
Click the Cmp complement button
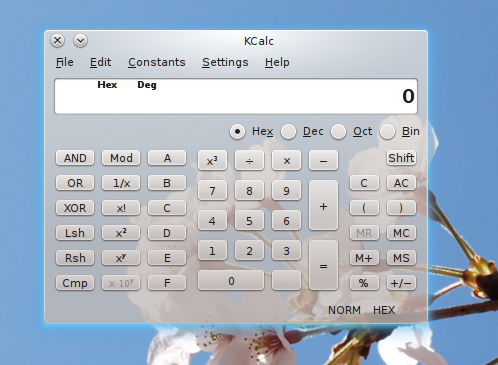point(75,283)
